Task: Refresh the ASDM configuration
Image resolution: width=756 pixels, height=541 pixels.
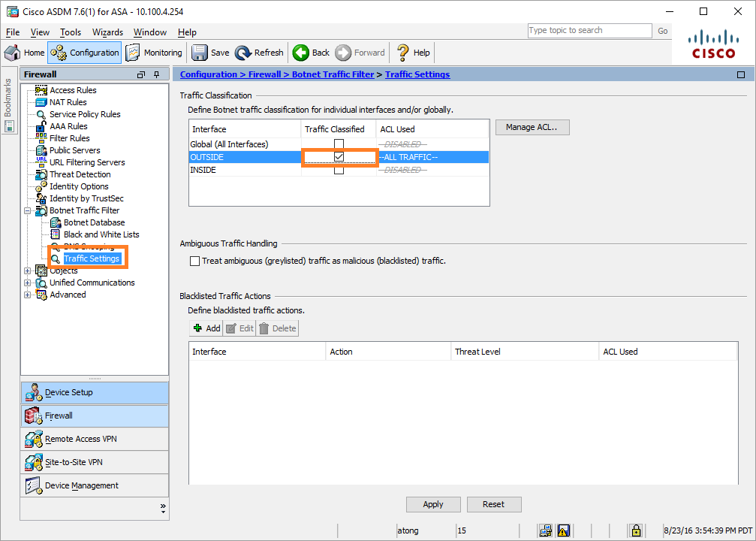Action: click(259, 53)
